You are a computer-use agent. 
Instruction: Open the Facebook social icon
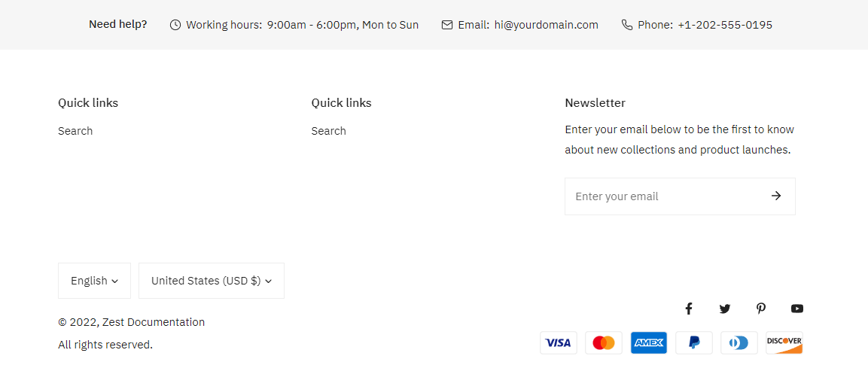click(688, 309)
